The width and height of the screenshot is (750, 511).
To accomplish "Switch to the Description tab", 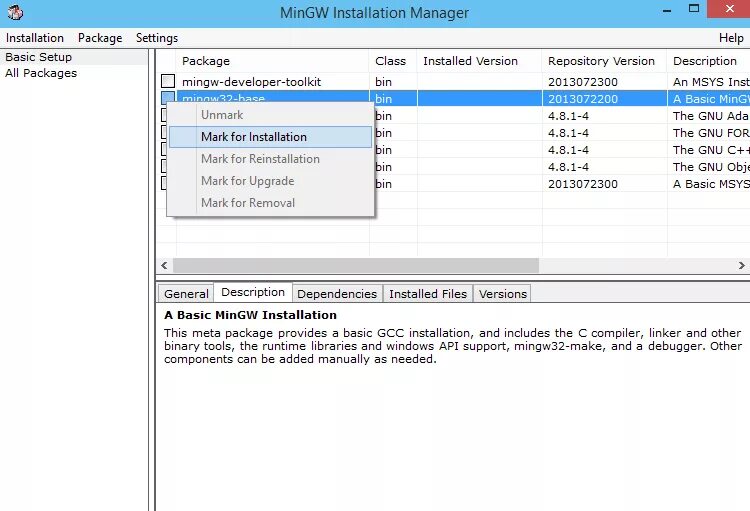I will [x=253, y=292].
